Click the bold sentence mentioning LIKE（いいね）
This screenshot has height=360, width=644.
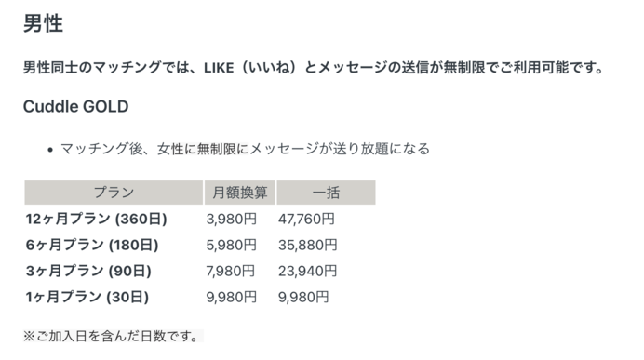[x=314, y=67]
